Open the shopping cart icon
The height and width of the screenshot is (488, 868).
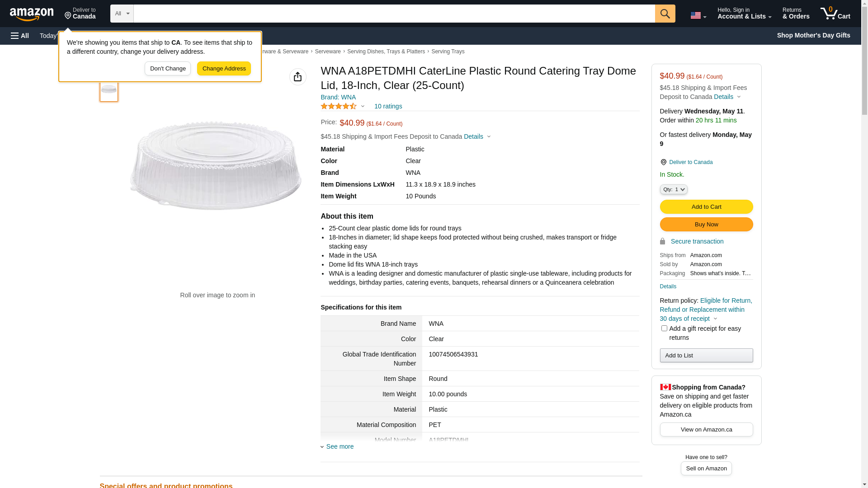(x=835, y=14)
